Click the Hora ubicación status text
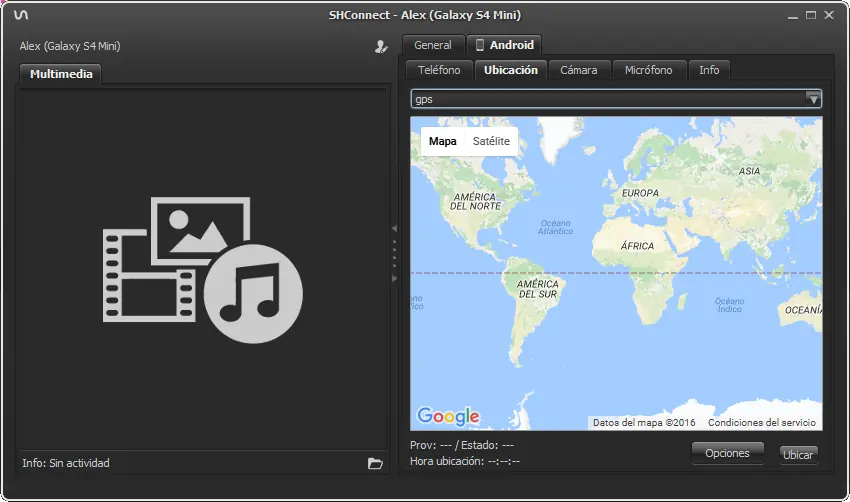 [x=465, y=461]
